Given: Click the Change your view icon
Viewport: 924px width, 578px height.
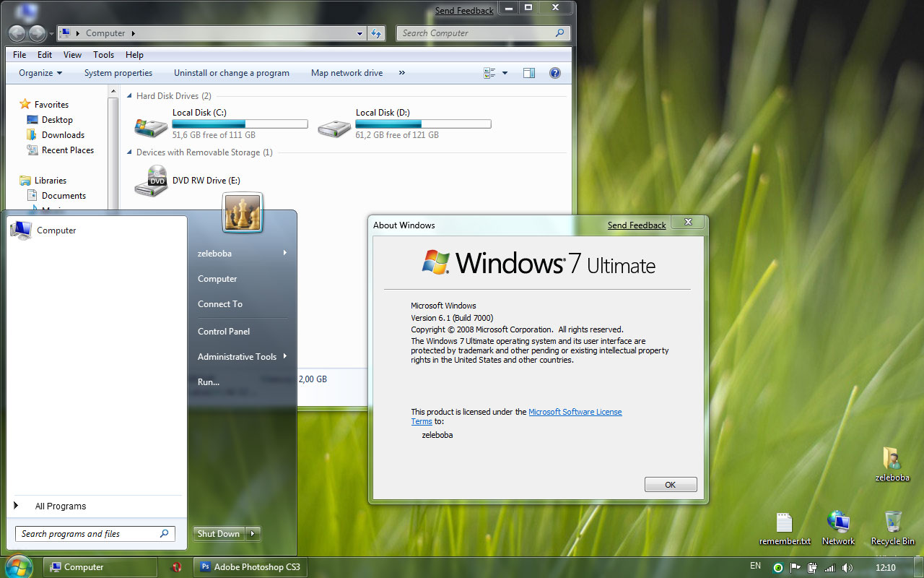Looking at the screenshot, I should tap(489, 73).
